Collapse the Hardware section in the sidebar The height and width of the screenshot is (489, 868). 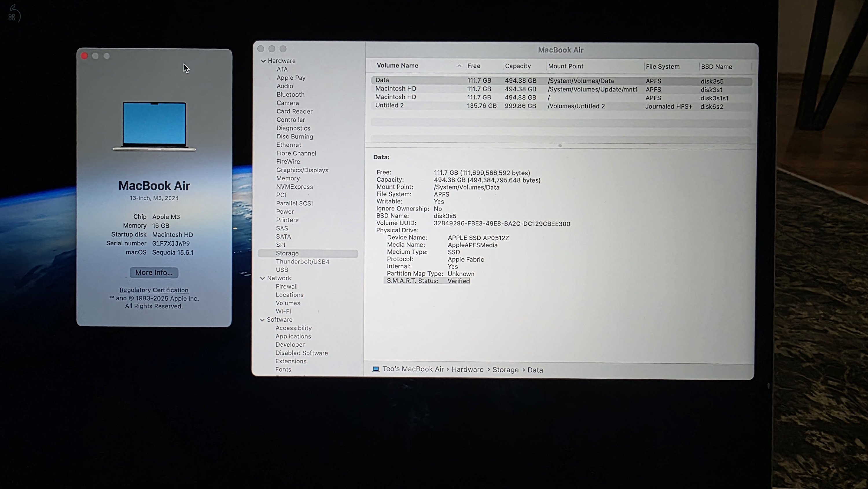[263, 61]
